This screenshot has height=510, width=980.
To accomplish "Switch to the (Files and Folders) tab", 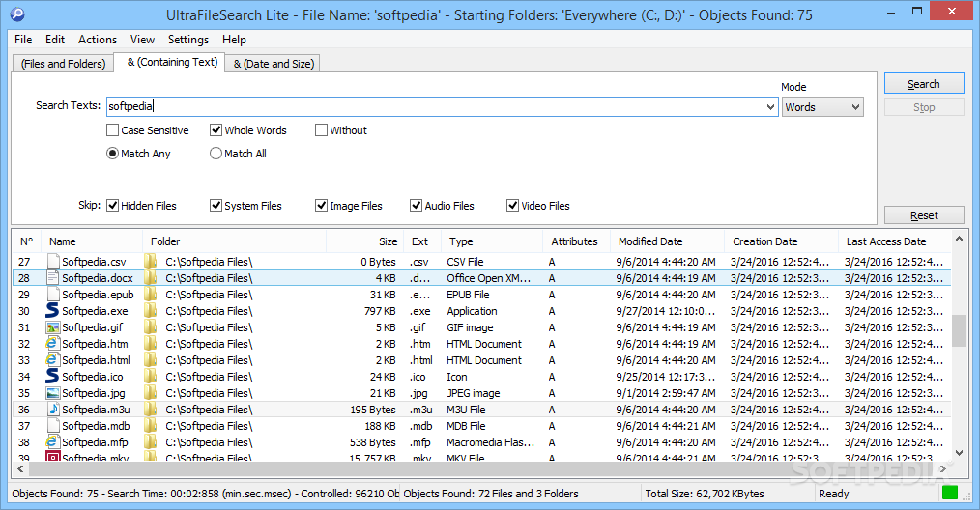I will click(x=63, y=64).
